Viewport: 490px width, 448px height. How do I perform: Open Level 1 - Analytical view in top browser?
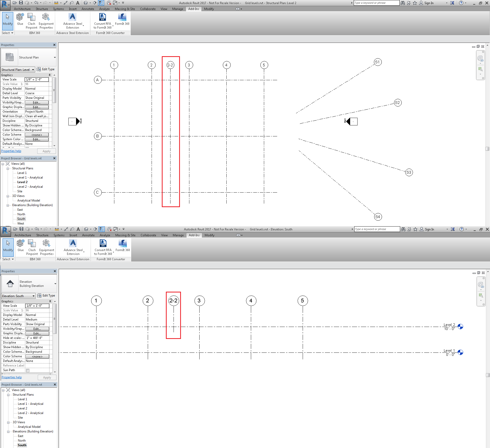click(x=30, y=178)
